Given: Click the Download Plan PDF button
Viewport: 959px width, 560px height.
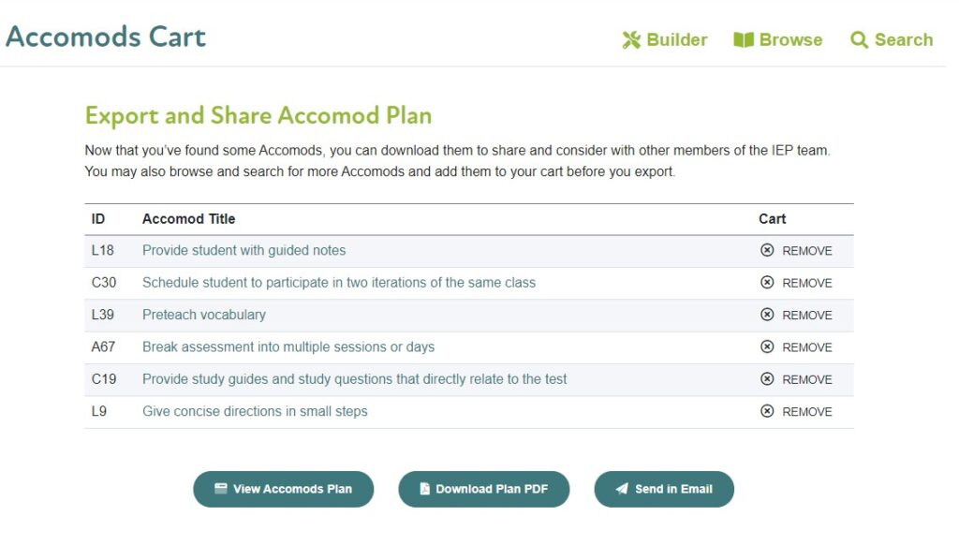Looking at the screenshot, I should 484,488.
